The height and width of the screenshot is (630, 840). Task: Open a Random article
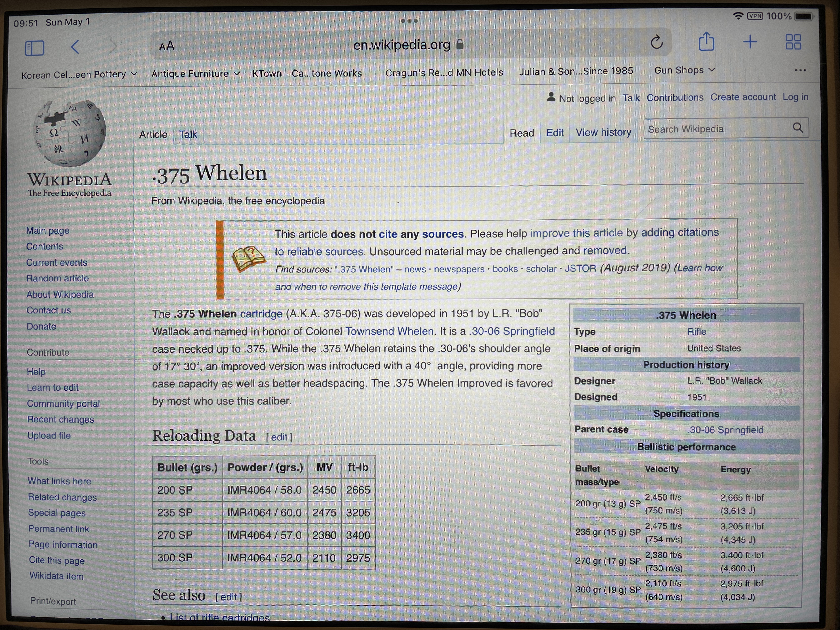click(57, 278)
